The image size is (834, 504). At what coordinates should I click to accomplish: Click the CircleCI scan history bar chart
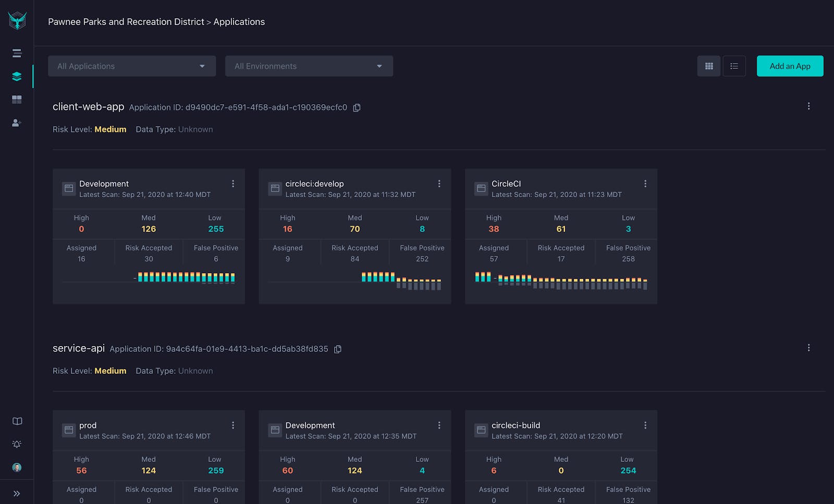click(x=561, y=280)
